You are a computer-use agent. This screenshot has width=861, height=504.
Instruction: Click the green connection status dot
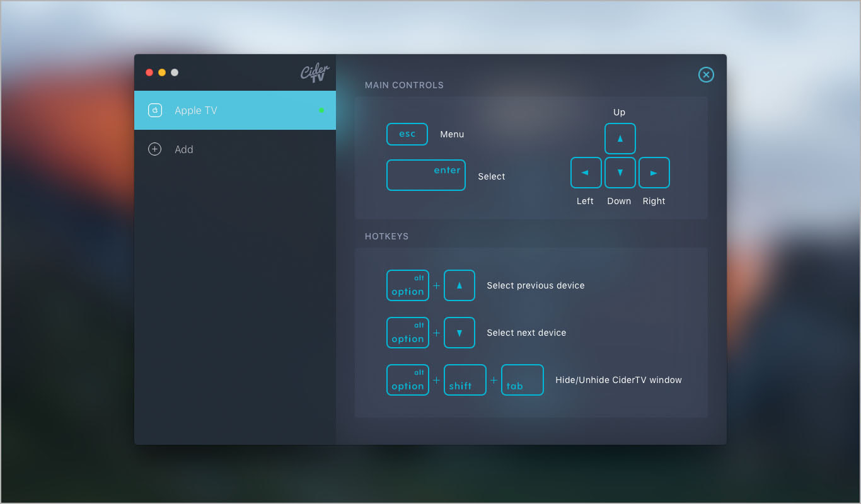pyautogui.click(x=321, y=110)
